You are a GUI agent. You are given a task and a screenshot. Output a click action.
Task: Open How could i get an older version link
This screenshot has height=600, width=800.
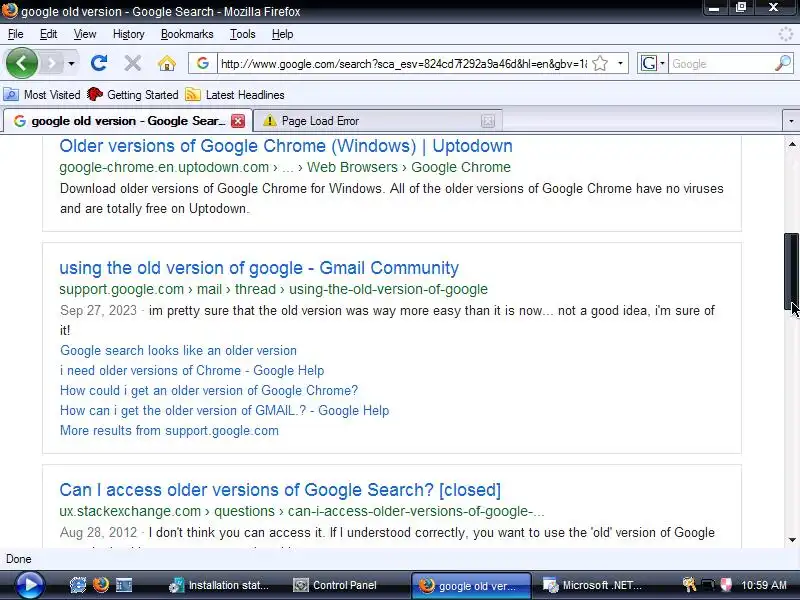click(209, 390)
